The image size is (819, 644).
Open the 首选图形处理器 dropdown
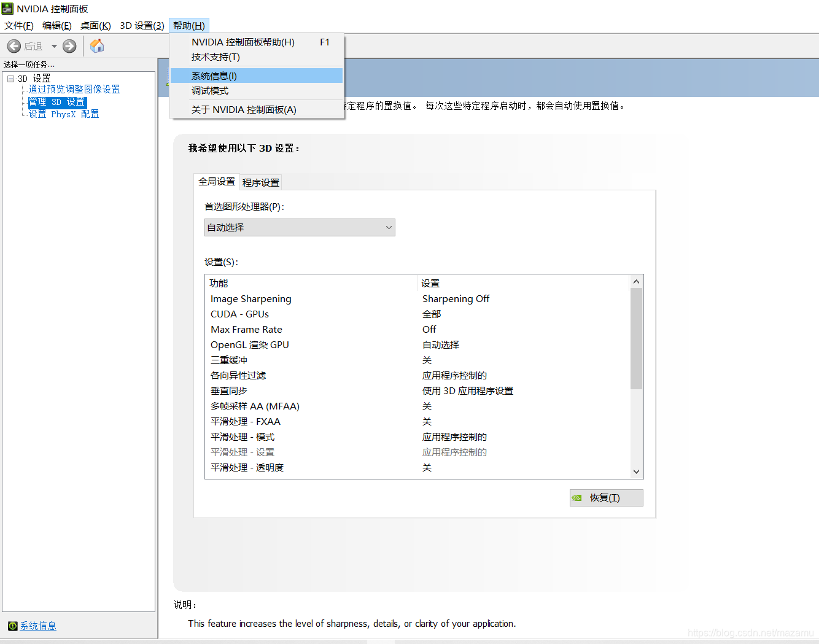[300, 228]
